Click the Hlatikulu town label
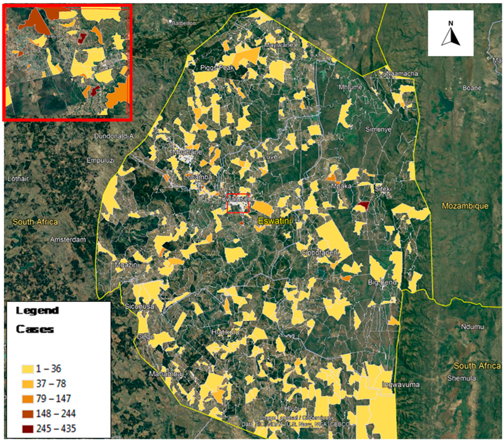This screenshot has width=504, height=441. click(225, 332)
